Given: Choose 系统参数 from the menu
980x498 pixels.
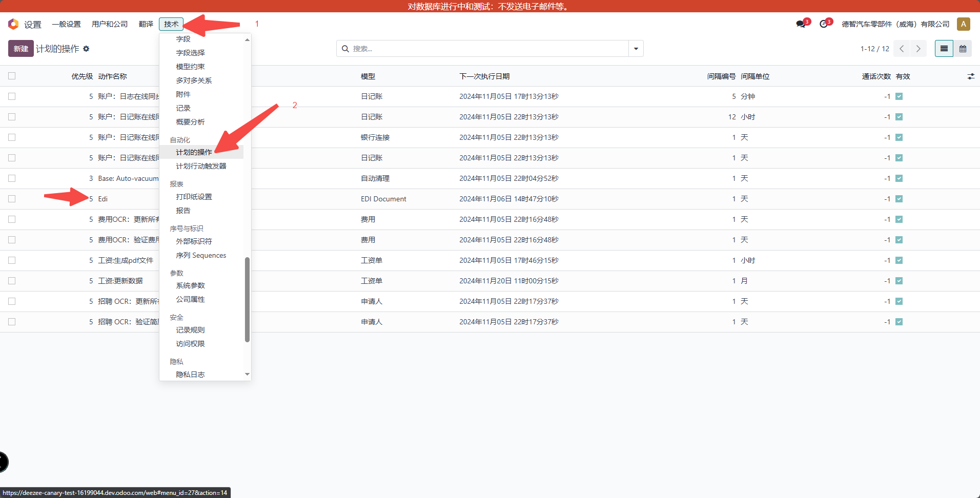Looking at the screenshot, I should 190,285.
